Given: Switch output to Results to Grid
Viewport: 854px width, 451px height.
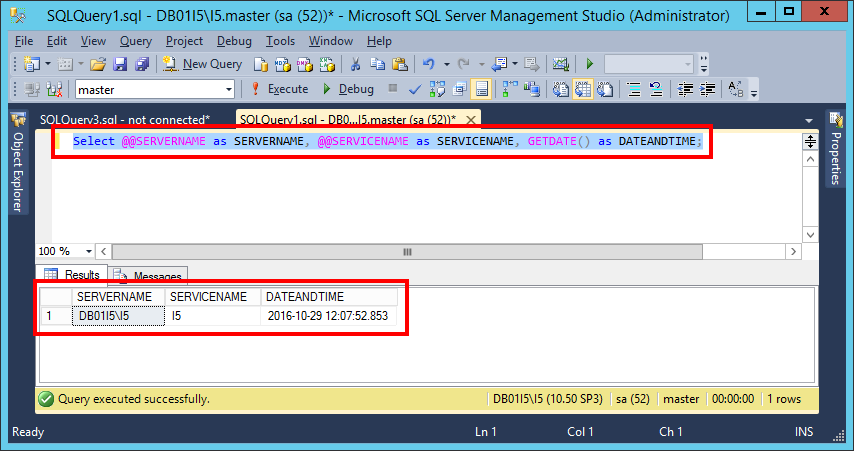Looking at the screenshot, I should pyautogui.click(x=583, y=89).
